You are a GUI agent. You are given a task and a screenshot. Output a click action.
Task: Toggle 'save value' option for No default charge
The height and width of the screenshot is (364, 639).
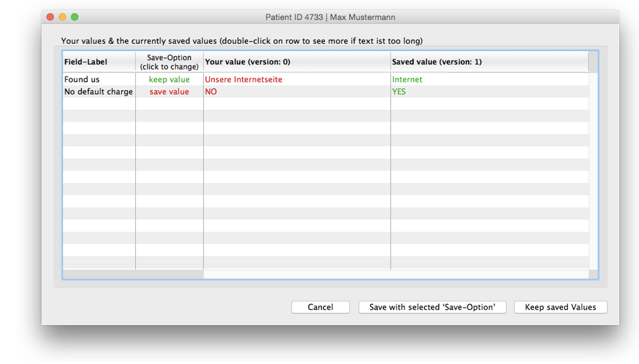[169, 92]
